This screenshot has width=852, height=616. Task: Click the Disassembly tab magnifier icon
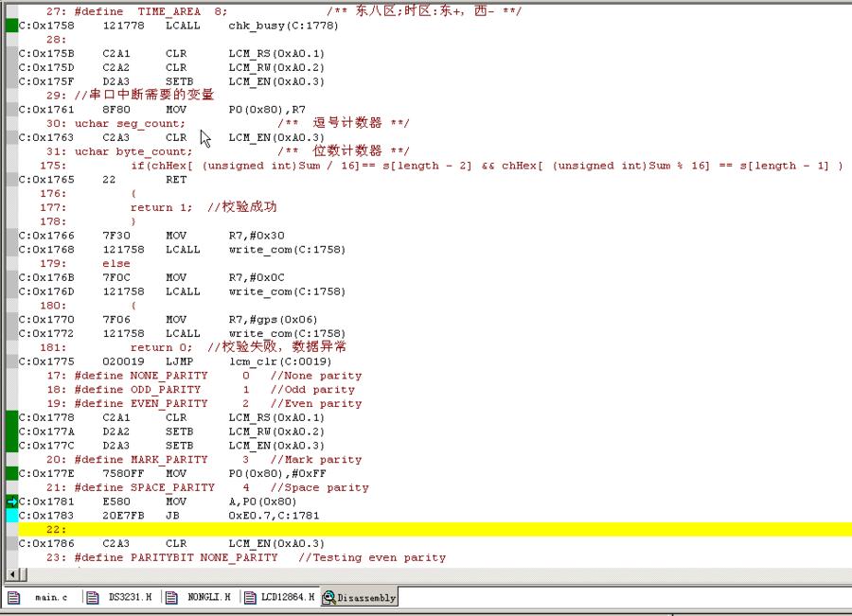coord(328,597)
